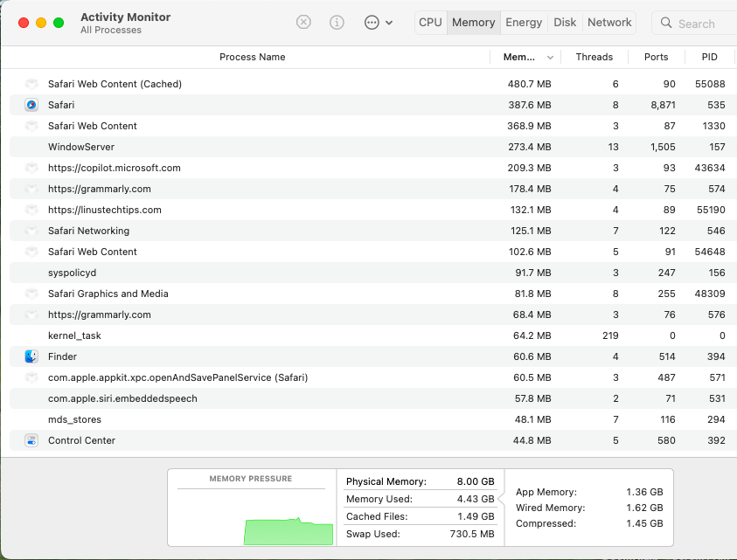Click the Activity Monitor window title

[126, 17]
